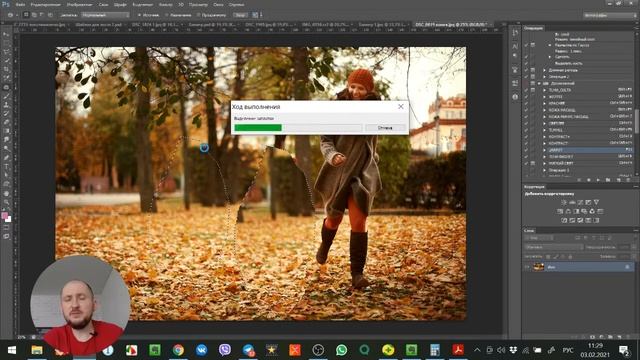Open the collapsed Character panel icon

[515, 46]
